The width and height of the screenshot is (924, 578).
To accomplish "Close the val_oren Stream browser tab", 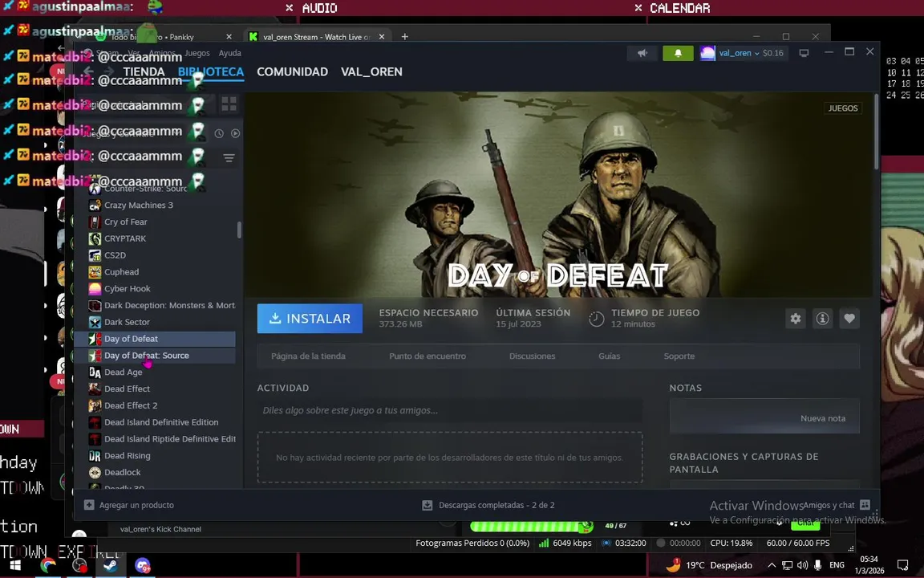I will (x=381, y=37).
